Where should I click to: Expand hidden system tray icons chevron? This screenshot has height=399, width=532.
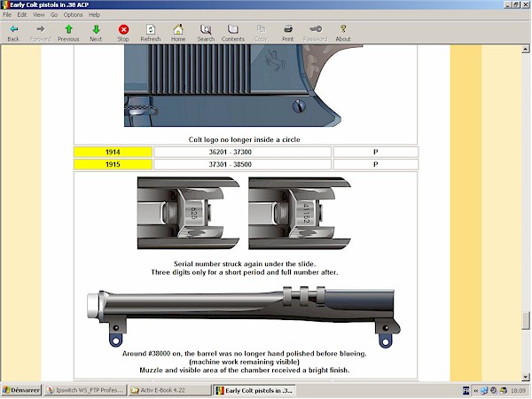click(475, 391)
